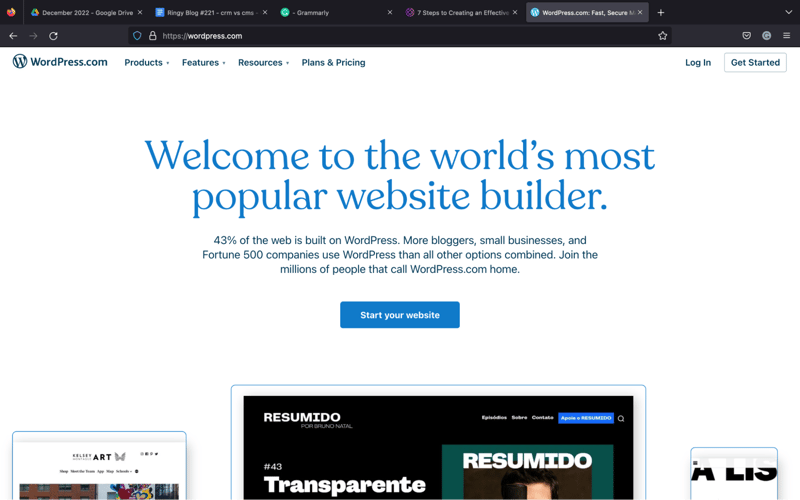
Task: Show all tabs list chevron
Action: pyautogui.click(x=788, y=12)
